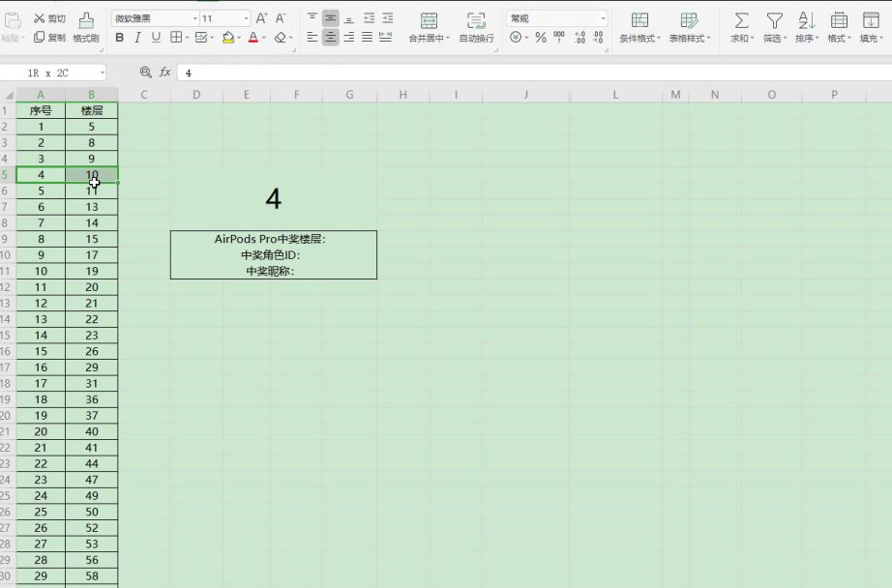Toggle bold formatting

point(120,38)
